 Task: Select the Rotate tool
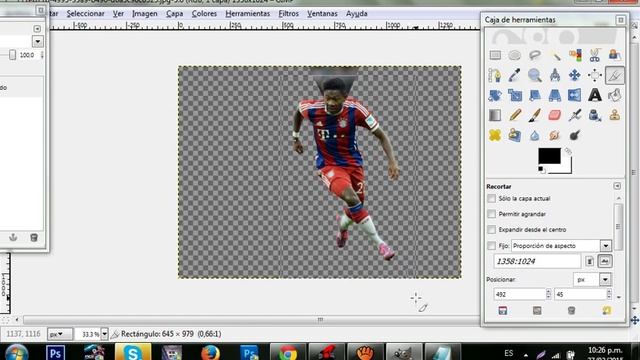(x=495, y=95)
